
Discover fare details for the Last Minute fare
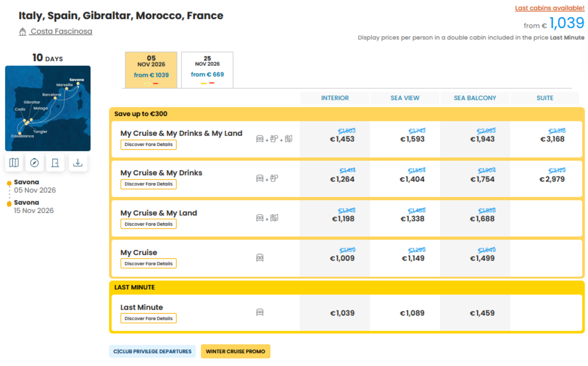[x=148, y=318]
